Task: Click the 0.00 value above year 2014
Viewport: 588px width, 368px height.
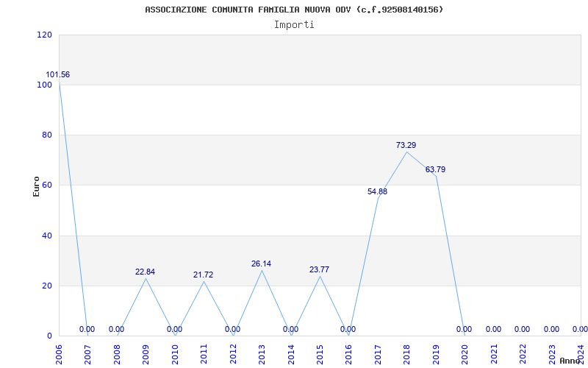Action: click(290, 329)
